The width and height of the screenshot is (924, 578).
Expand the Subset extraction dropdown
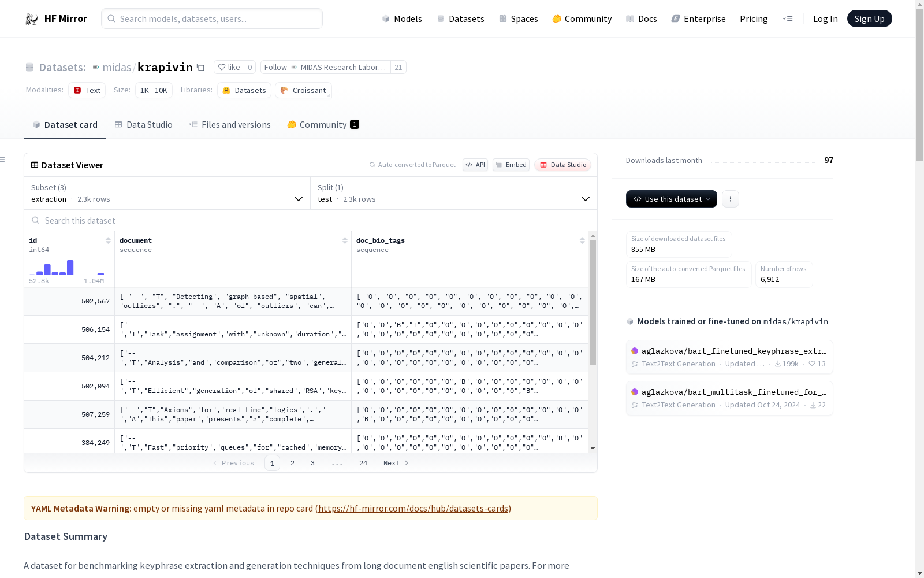(x=167, y=193)
